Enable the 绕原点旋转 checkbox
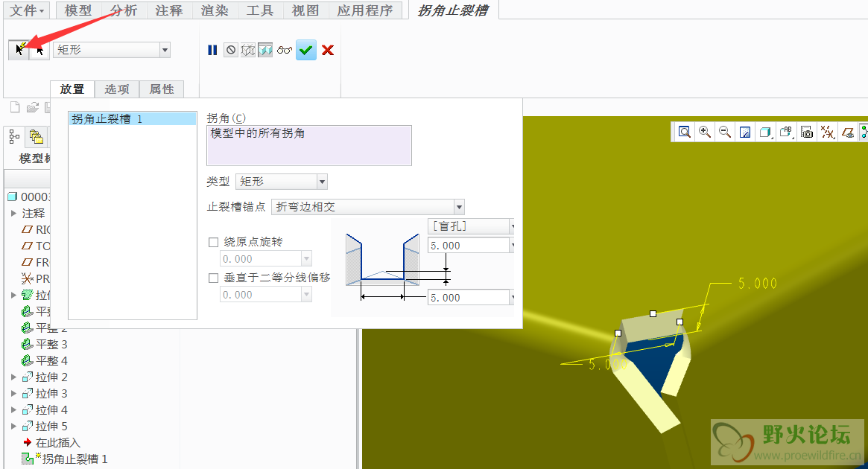Screen dimensions: 868x469 (x=213, y=242)
